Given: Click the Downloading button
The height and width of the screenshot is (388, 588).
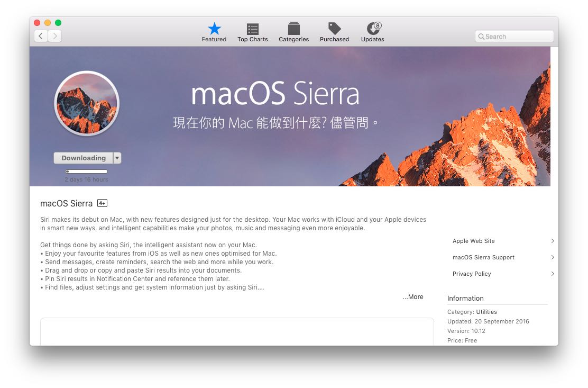Looking at the screenshot, I should [x=83, y=158].
